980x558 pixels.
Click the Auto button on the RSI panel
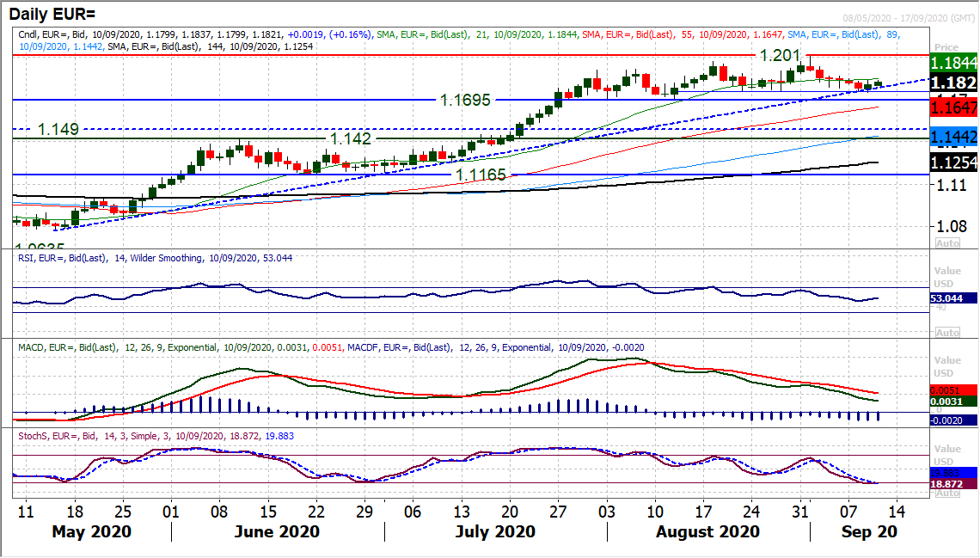[x=946, y=332]
